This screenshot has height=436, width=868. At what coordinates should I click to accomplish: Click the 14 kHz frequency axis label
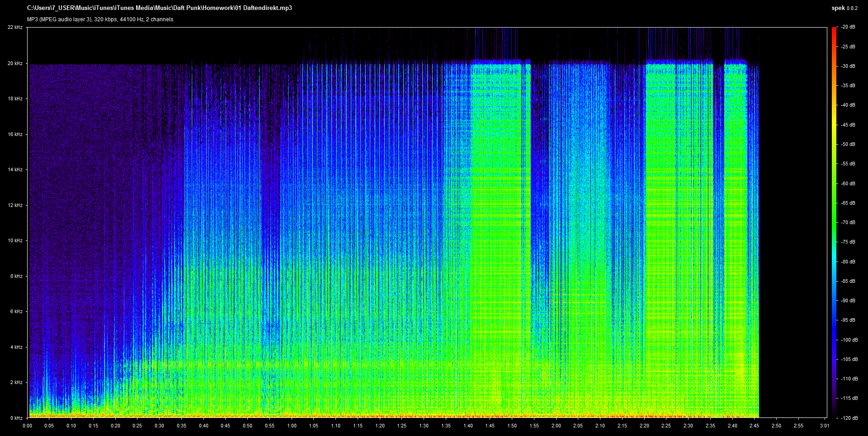tap(15, 169)
